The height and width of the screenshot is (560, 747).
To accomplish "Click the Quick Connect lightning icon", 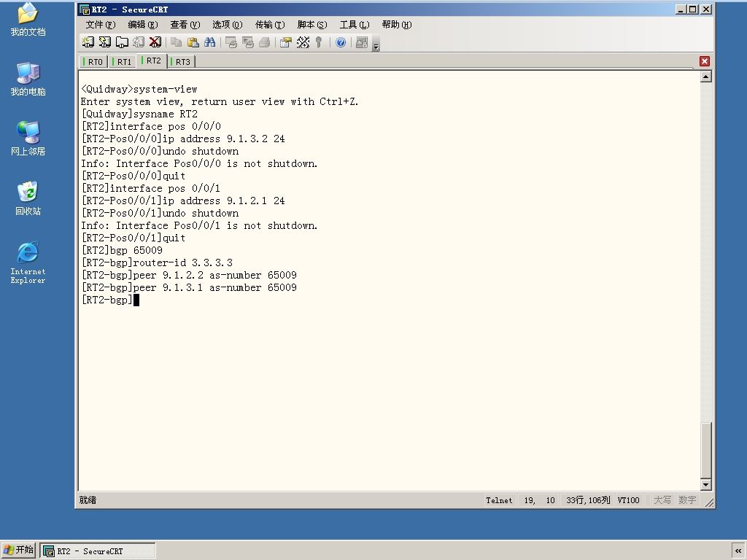I will (x=105, y=42).
